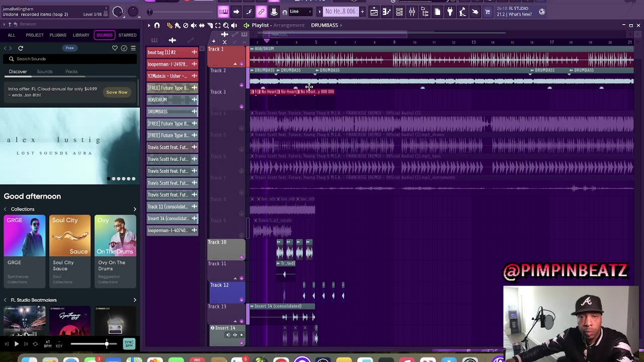The image size is (644, 362).
Task: Select the 808/DRUM clip in the picker
Action: pyautogui.click(x=173, y=100)
